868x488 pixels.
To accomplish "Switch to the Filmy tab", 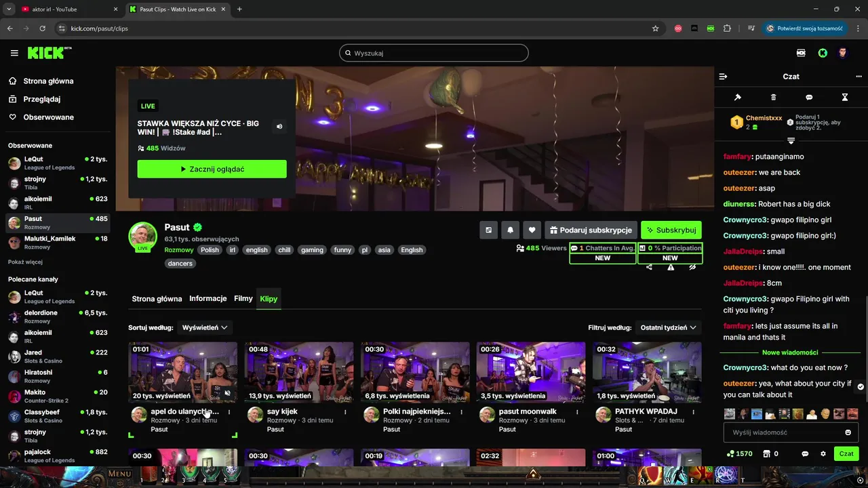I will click(243, 299).
